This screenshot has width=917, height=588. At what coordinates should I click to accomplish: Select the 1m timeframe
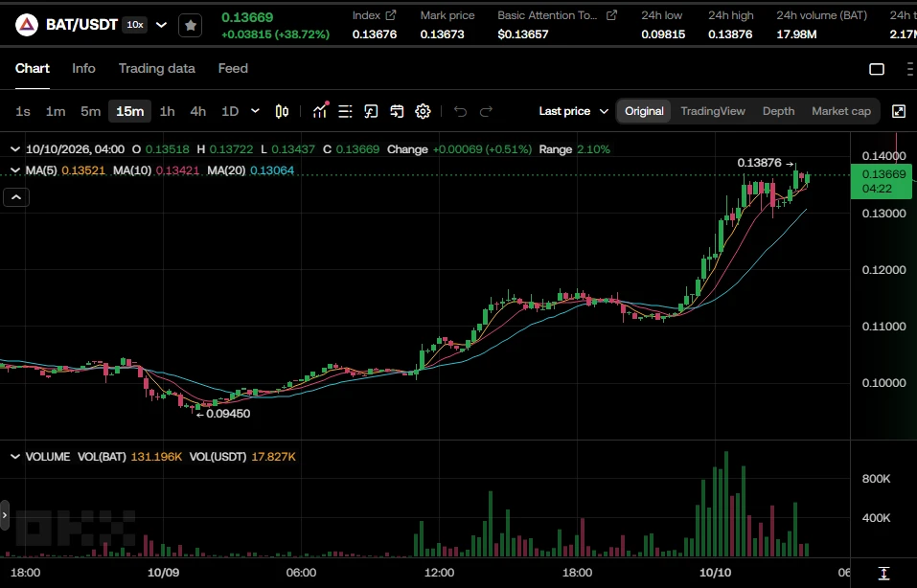pyautogui.click(x=56, y=111)
